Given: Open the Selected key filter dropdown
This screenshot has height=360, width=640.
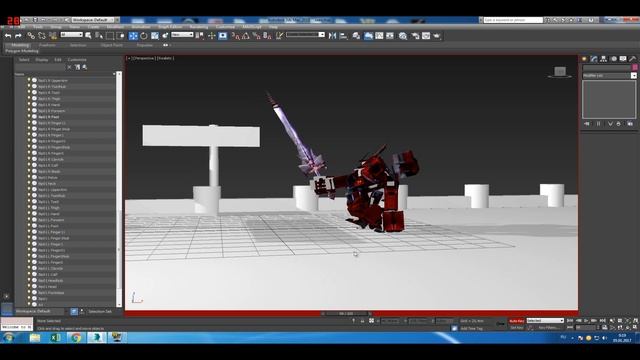Looking at the screenshot, I should [545, 321].
